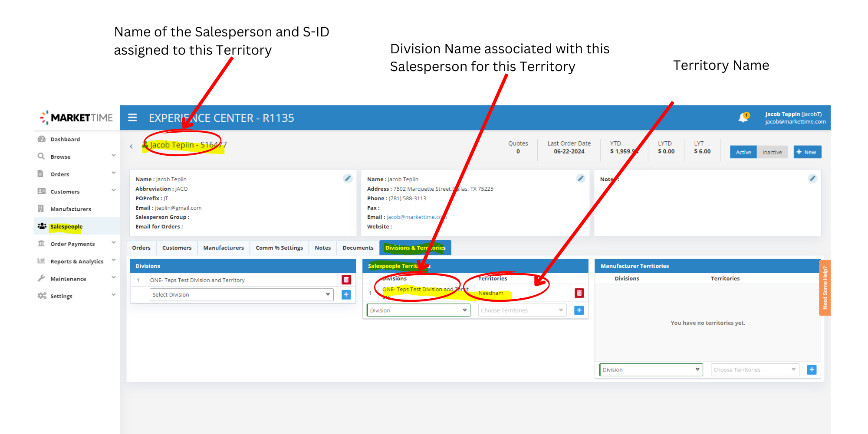This screenshot has height=434, width=868.
Task: Expand the Browse sidebar menu
Action: pyautogui.click(x=113, y=156)
